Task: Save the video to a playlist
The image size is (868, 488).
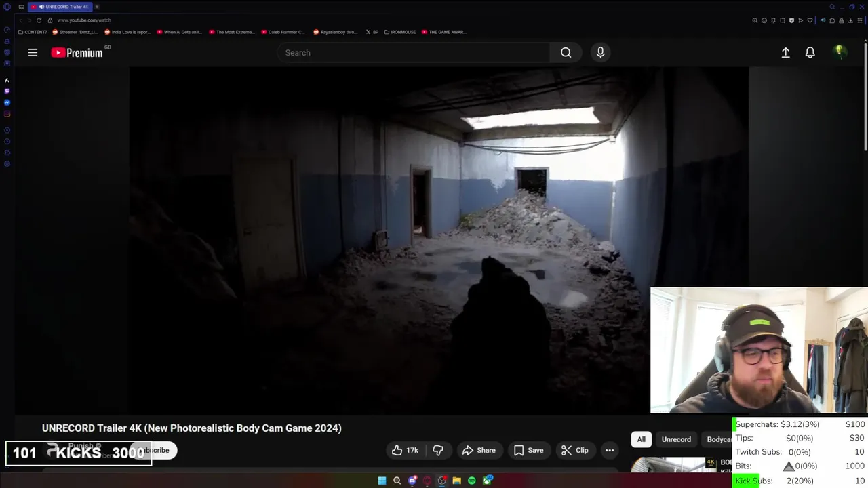Action: click(528, 450)
